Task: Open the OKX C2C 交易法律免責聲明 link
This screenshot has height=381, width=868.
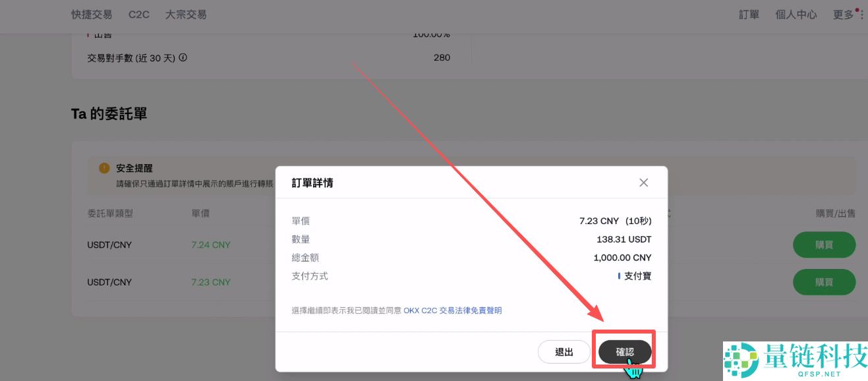Action: (453, 310)
